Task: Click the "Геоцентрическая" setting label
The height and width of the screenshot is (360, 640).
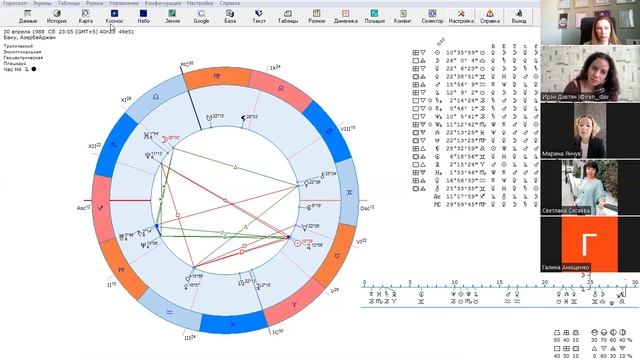Action: [x=23, y=58]
